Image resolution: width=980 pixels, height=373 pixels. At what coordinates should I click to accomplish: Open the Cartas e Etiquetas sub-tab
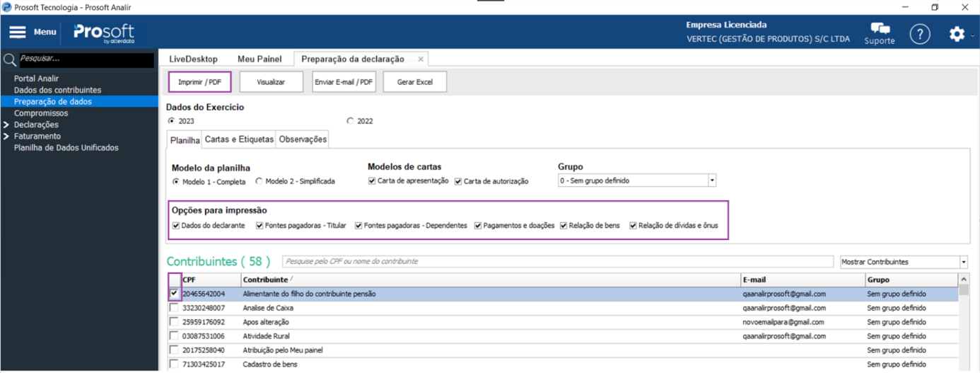tap(239, 139)
